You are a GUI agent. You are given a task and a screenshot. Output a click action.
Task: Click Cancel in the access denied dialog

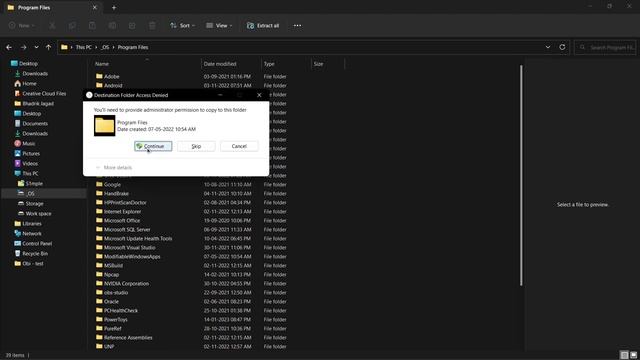pos(239,146)
